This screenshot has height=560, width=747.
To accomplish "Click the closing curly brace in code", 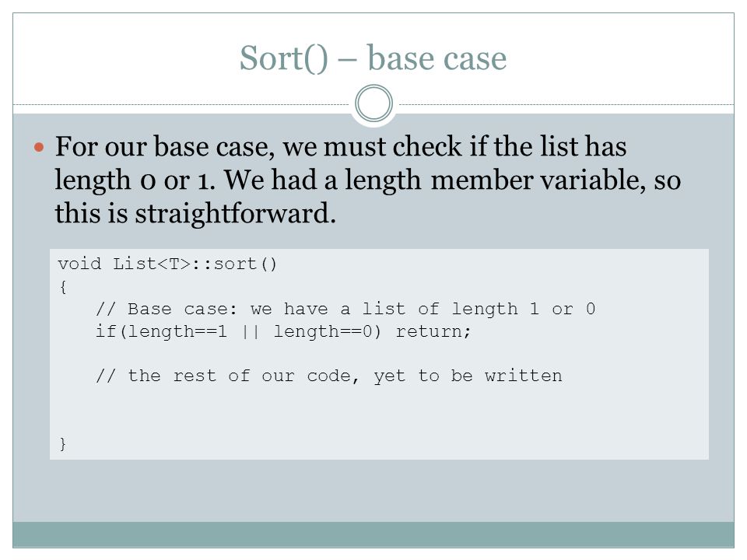I will click(x=63, y=443).
